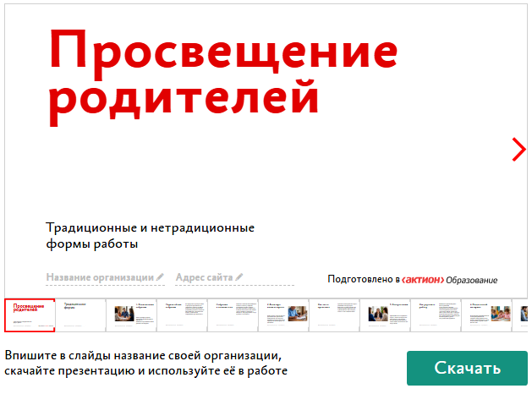The height and width of the screenshot is (394, 532).
Task: Open the second slide thumbnail
Action: pos(80,315)
